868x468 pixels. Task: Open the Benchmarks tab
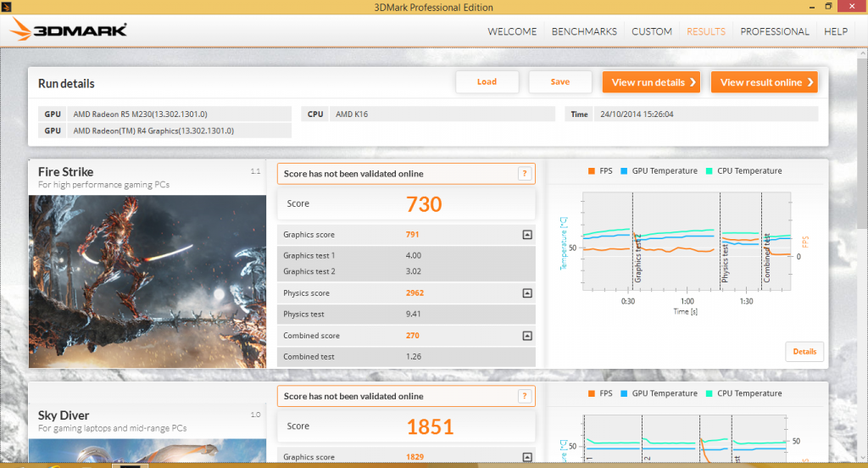pos(584,31)
